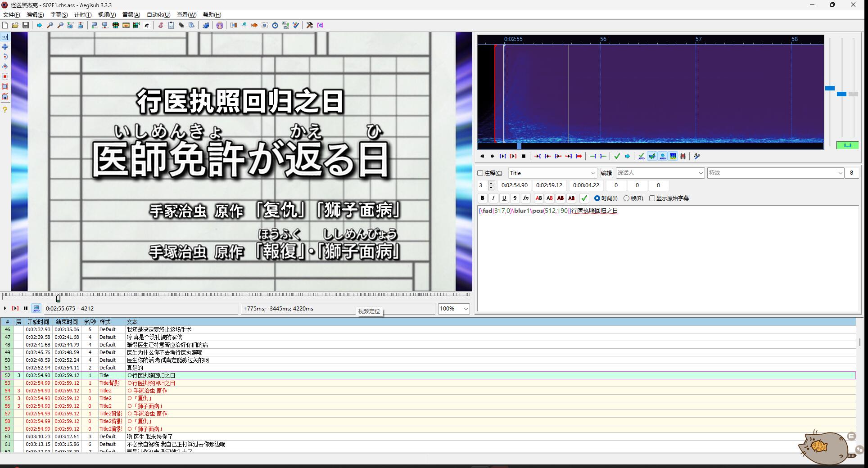Commit audio changes green checkmark
Image resolution: width=868 pixels, height=468 pixels.
(x=617, y=156)
